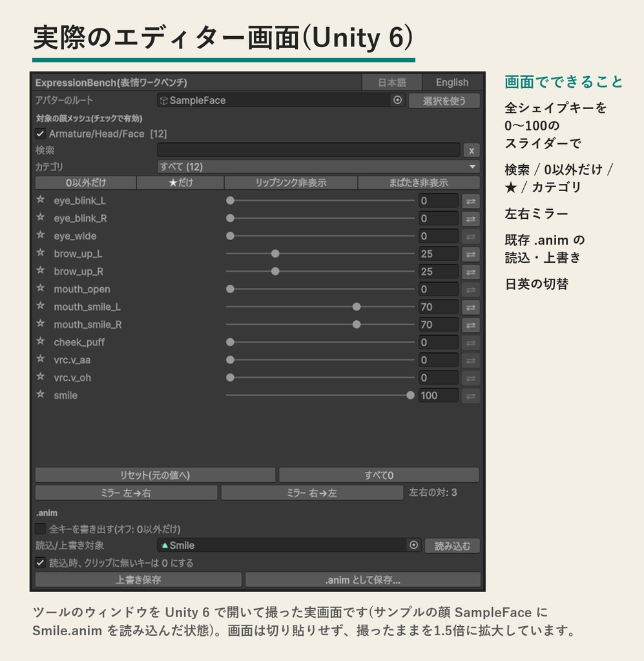Click 上書き保存 button
The image size is (644, 661).
[x=138, y=580]
